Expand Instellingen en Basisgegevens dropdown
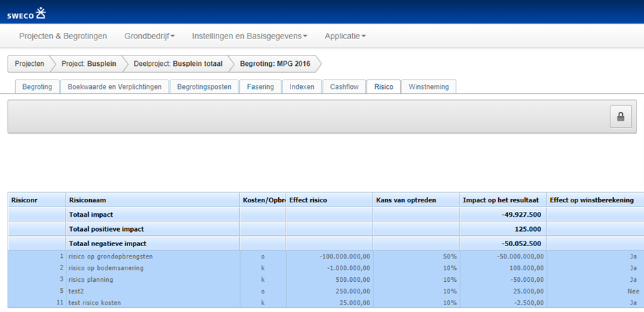The height and width of the screenshot is (312, 644). coord(249,36)
